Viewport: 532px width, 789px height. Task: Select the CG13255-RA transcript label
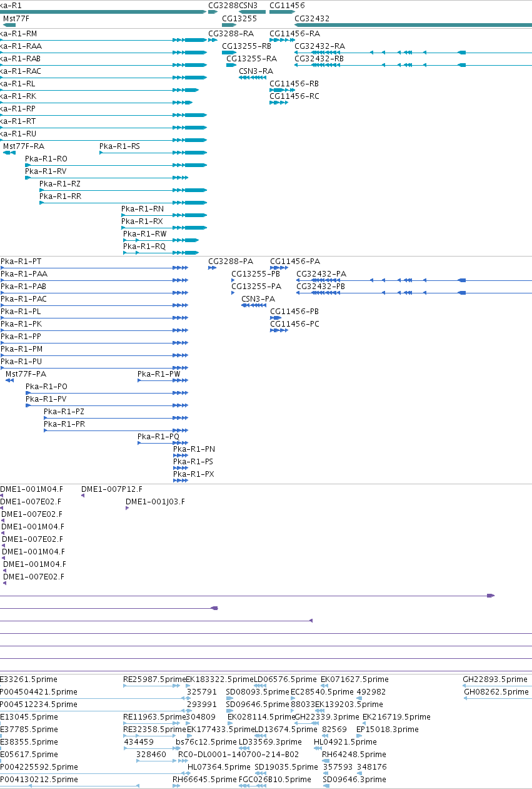pos(251,59)
